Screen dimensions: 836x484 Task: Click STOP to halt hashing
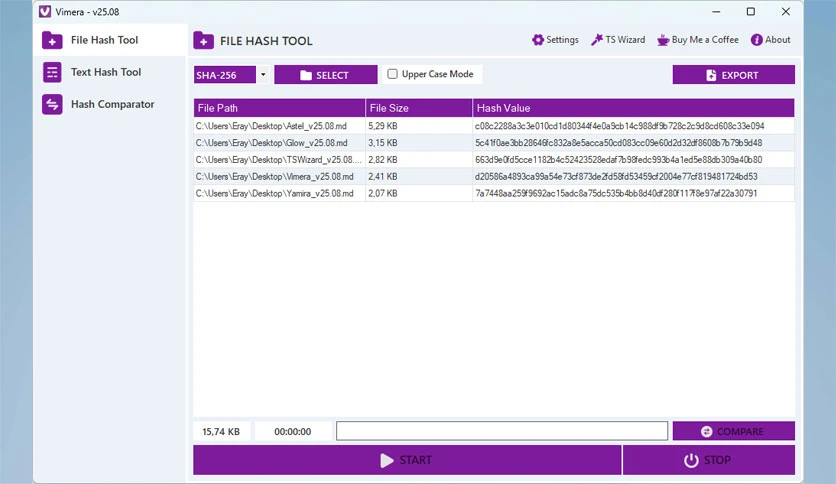[709, 460]
